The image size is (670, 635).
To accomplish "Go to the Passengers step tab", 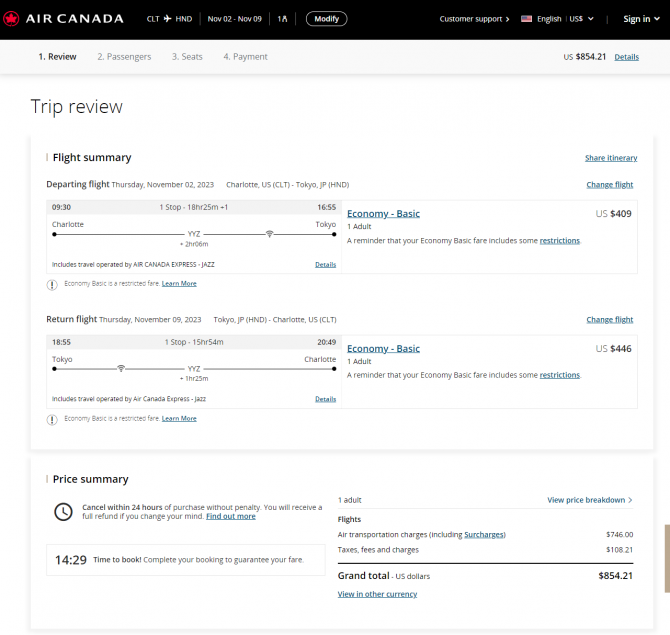I will [124, 56].
